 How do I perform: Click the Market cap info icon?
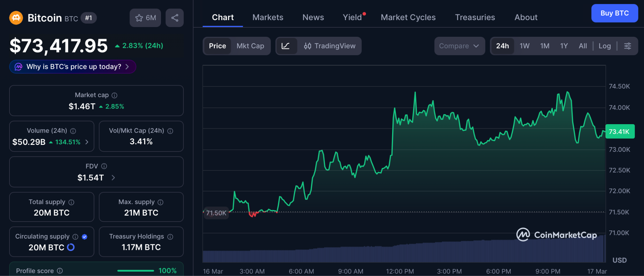click(x=114, y=95)
